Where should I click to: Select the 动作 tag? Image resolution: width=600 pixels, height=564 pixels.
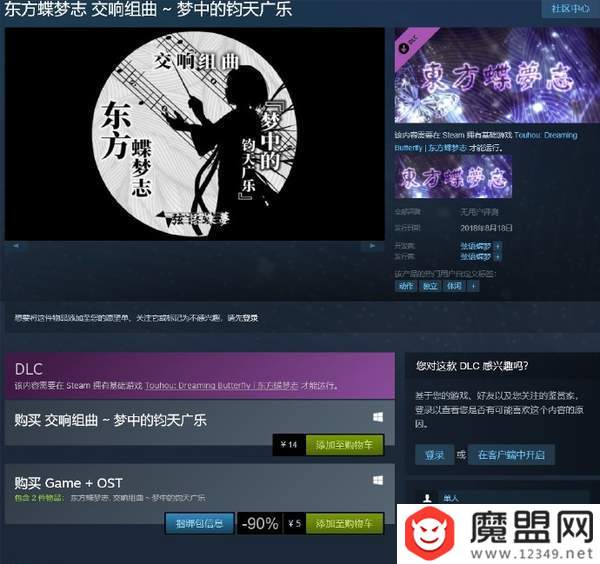coord(406,286)
